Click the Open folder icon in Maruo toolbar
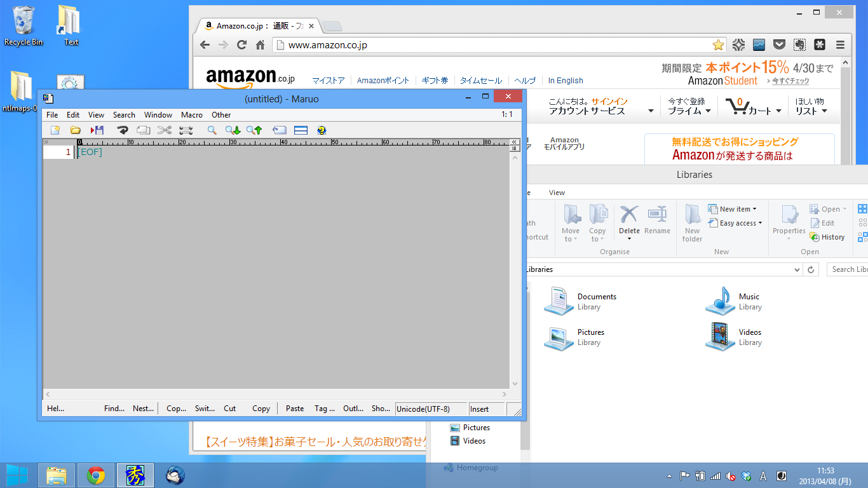The image size is (868, 488). coord(75,130)
